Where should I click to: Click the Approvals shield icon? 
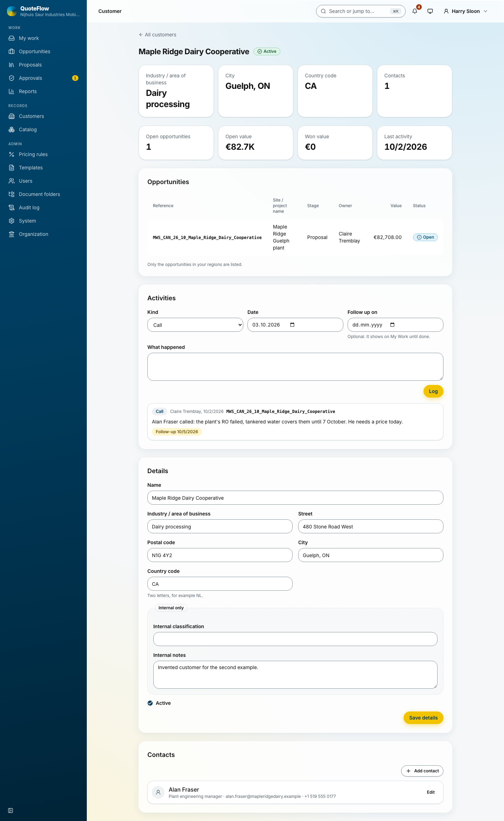(x=12, y=78)
